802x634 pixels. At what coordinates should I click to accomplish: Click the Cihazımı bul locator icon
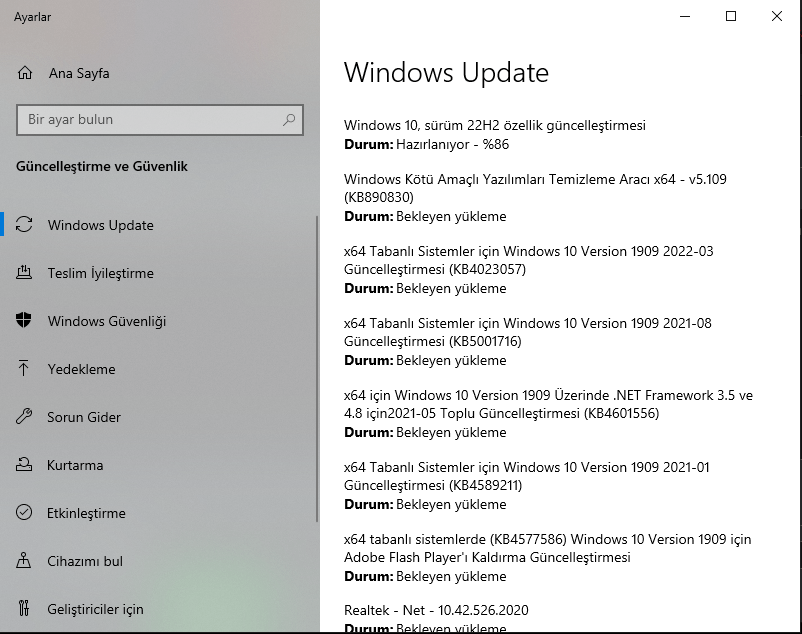[24, 560]
